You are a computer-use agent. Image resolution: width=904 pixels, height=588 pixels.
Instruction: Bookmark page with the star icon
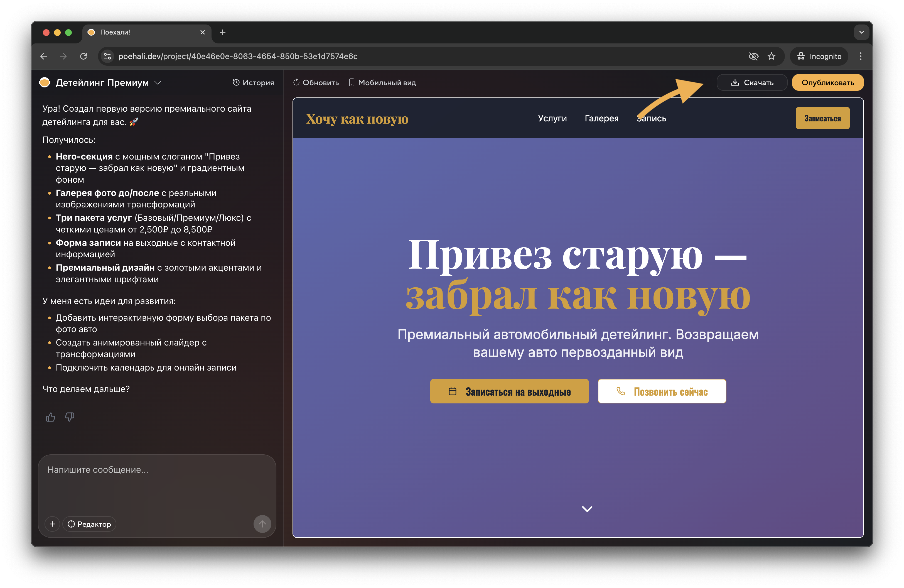point(771,56)
